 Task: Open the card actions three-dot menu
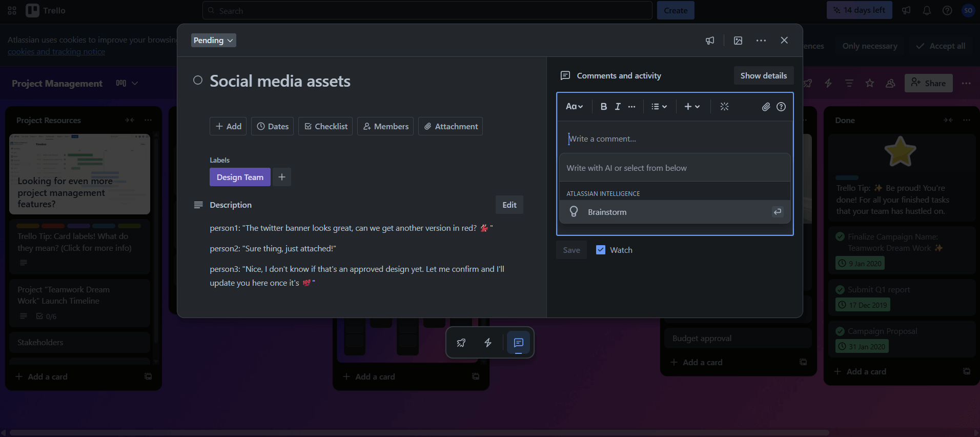tap(761, 41)
